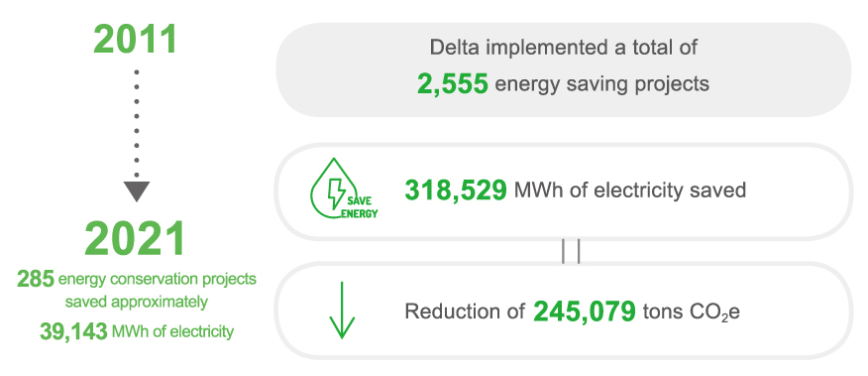
Task: Select the 245,079 tons figure
Action: tap(585, 312)
